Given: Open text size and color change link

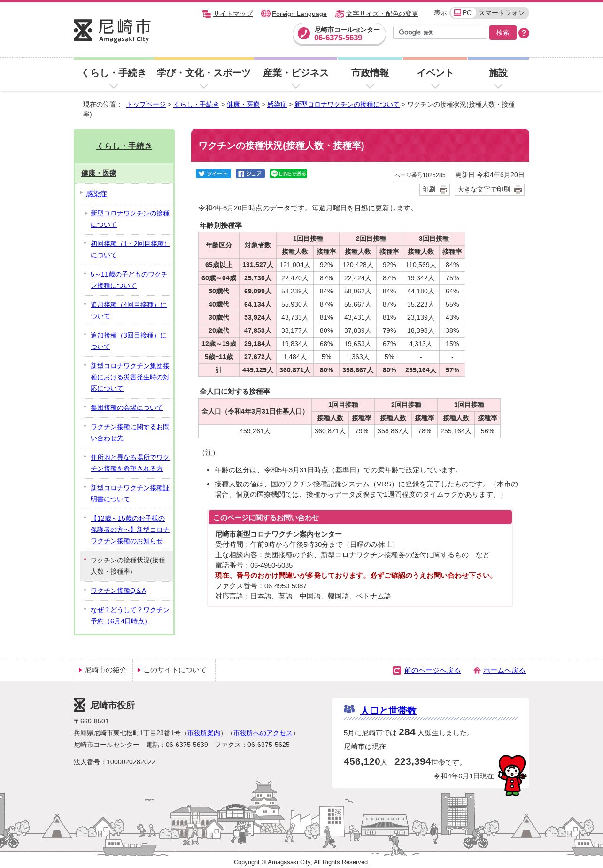Looking at the screenshot, I should 377,14.
